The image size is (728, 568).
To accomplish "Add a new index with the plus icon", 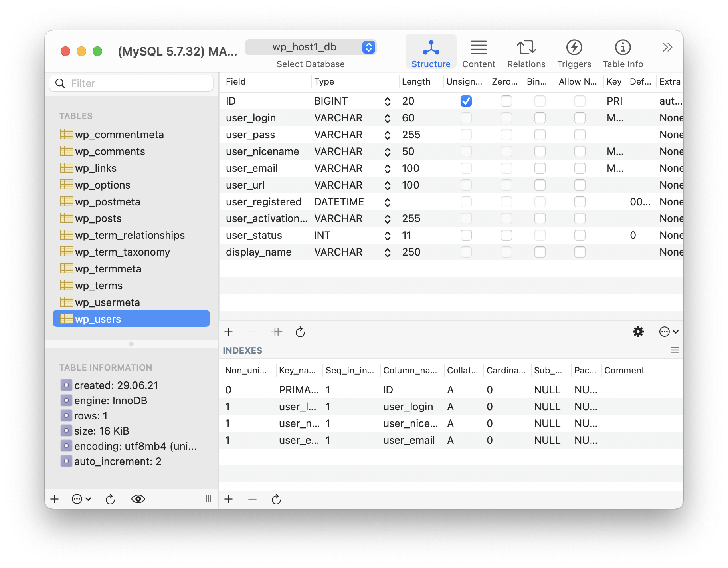I will point(228,499).
